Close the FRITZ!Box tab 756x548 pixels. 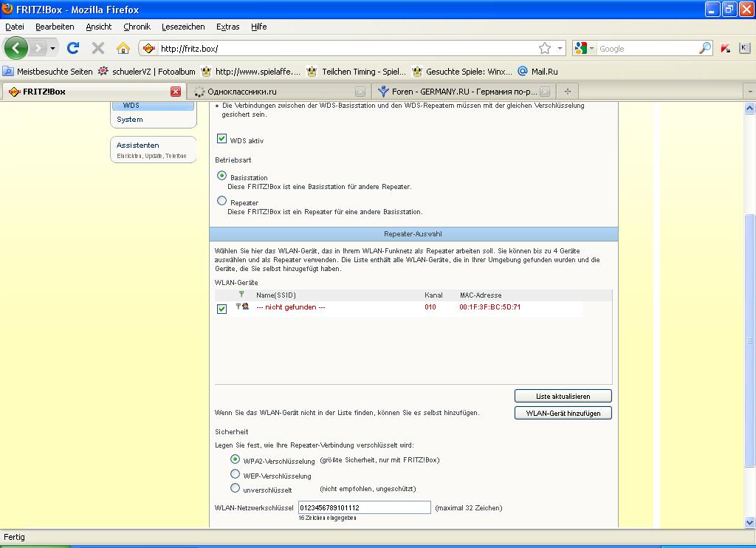(176, 92)
